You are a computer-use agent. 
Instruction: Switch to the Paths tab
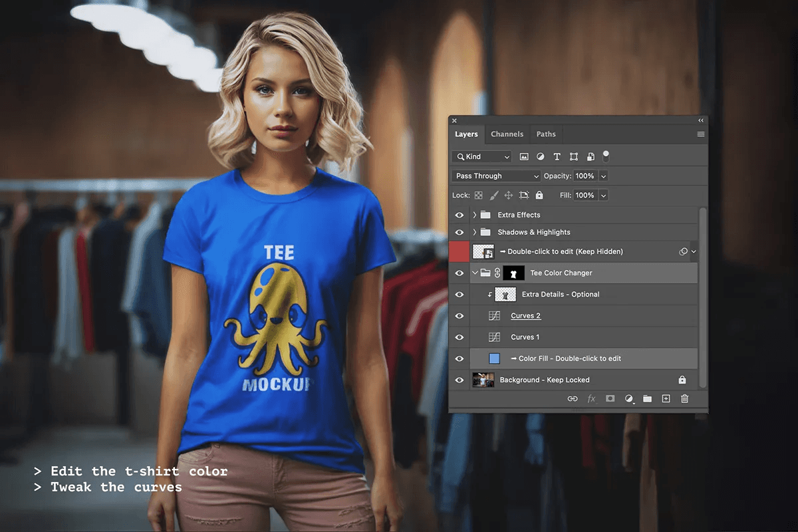coord(546,134)
